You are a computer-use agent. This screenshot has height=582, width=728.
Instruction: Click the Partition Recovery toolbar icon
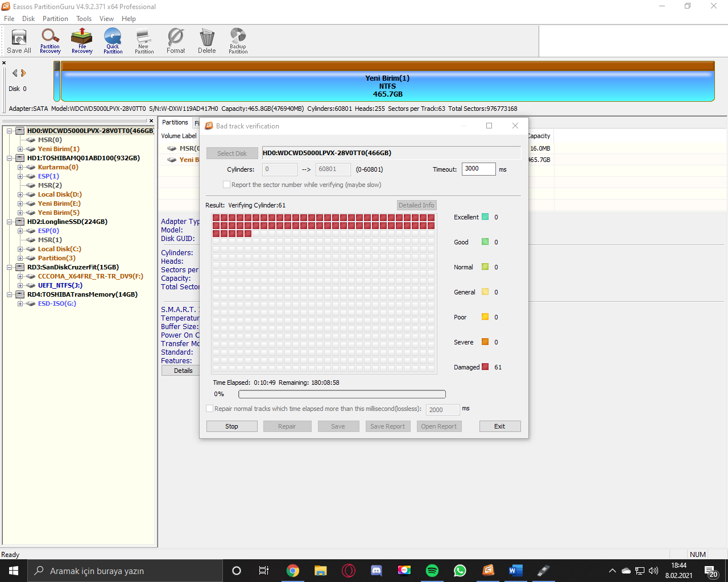click(x=50, y=41)
